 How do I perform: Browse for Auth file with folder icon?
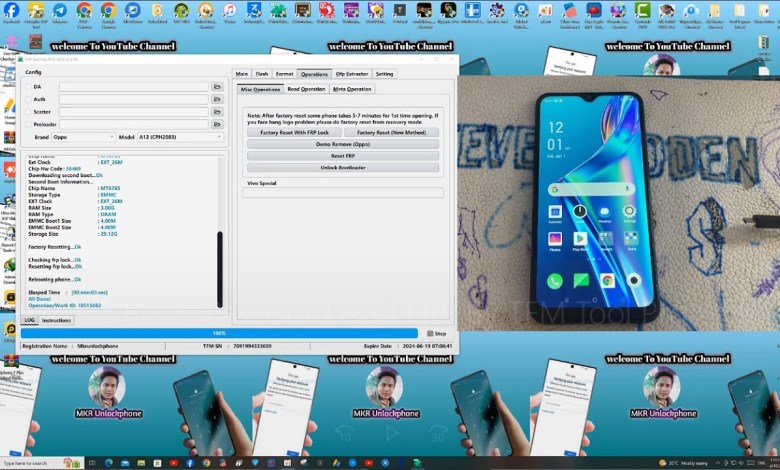pyautogui.click(x=217, y=99)
